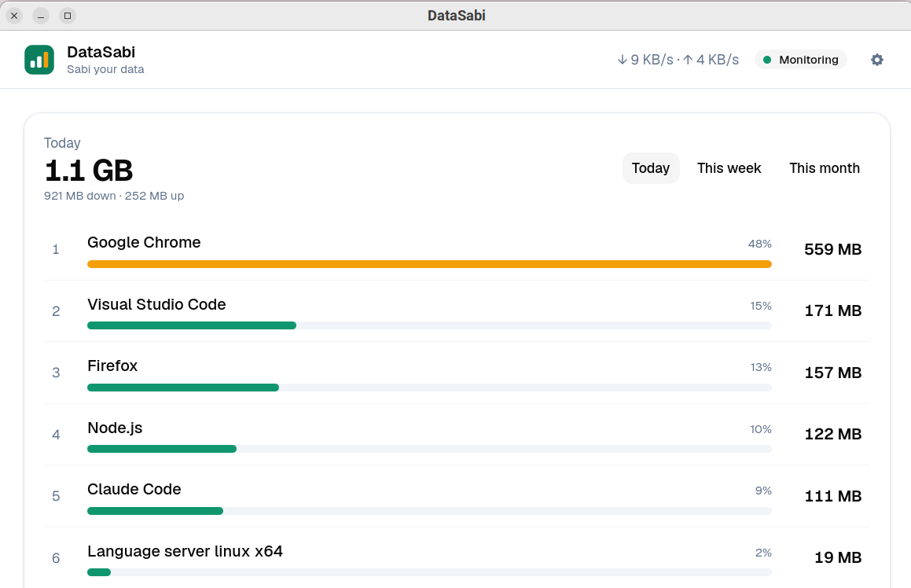Select Language server linux x64 entry
The width and height of the screenshot is (911, 588).
coord(185,551)
